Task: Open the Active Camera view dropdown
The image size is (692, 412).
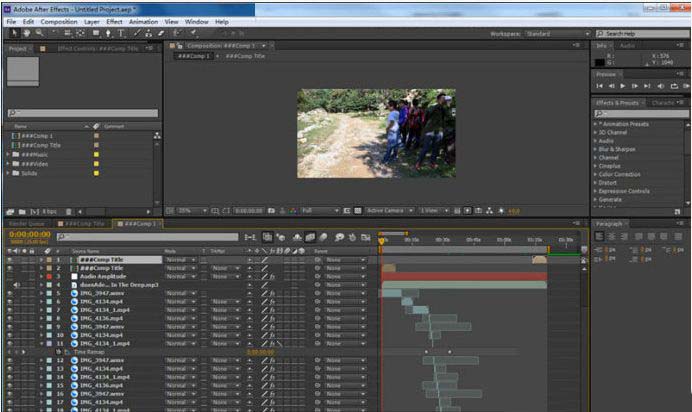Action: (388, 211)
